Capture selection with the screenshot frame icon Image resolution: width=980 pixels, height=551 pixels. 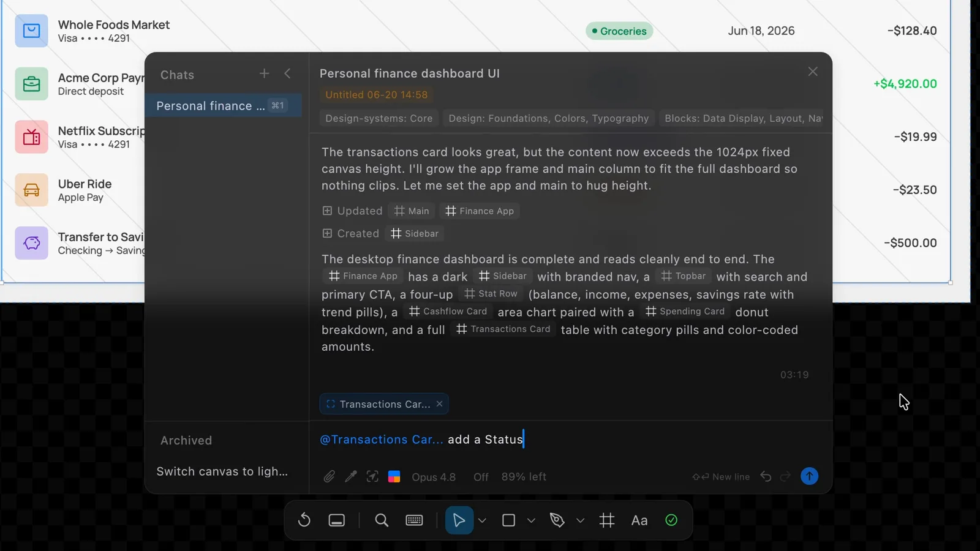(372, 476)
